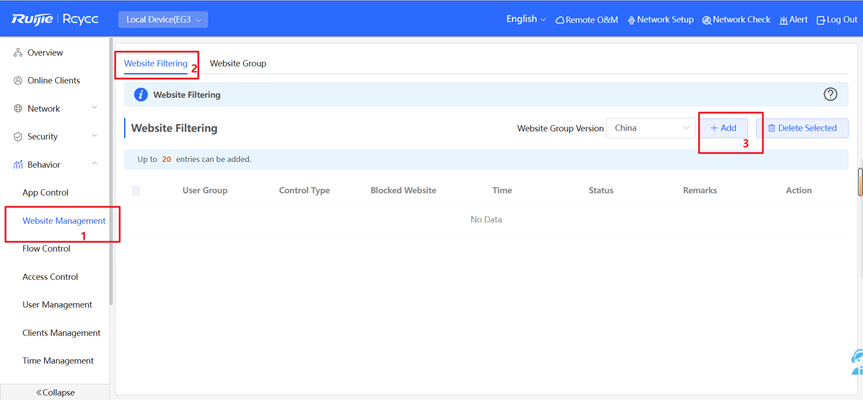Select the Website Filtering tab
The width and height of the screenshot is (863, 400).
(x=155, y=63)
